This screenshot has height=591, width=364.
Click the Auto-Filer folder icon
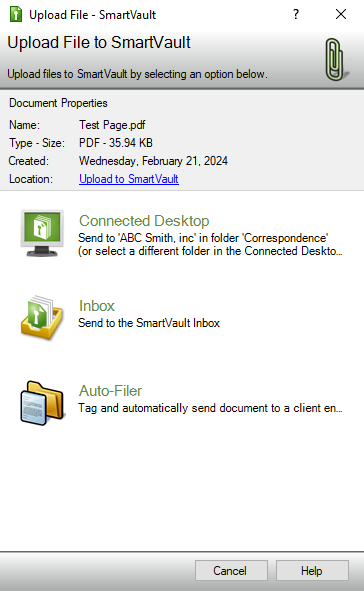click(42, 403)
